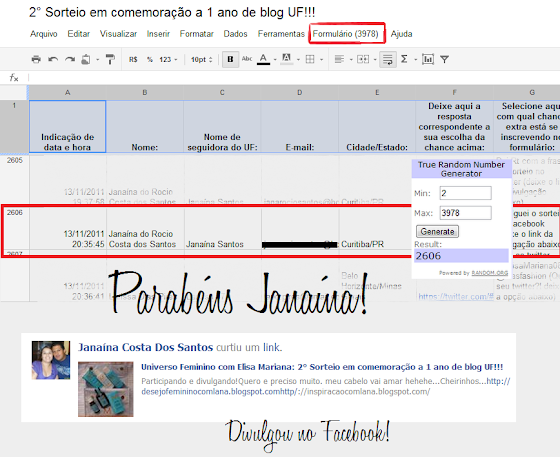Open the Formulário (3978) menu
The height and width of the screenshot is (457, 560).
tap(345, 34)
